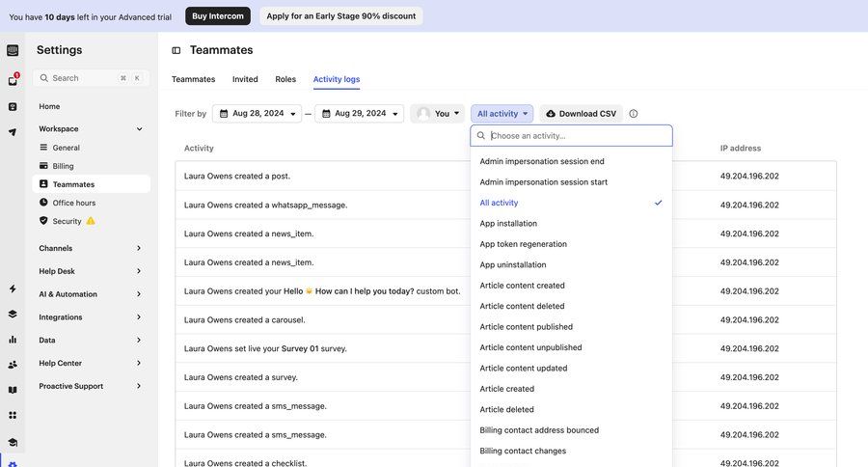Select the Activity logs tab
The image size is (868, 467).
click(337, 79)
